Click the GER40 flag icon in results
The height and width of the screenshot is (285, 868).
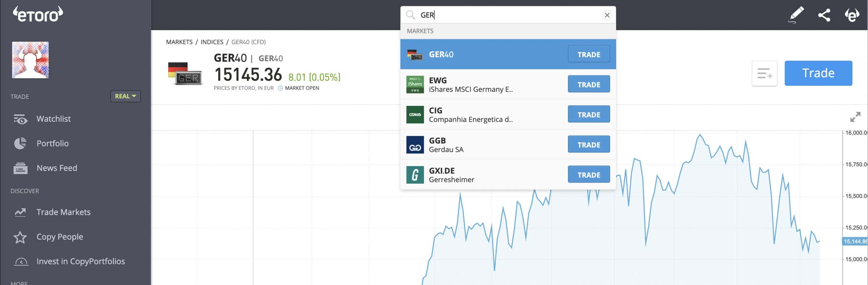(415, 55)
